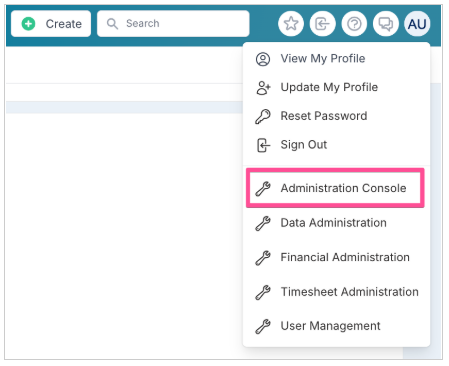
Task: Open favorites via the star icon
Action: 291,24
